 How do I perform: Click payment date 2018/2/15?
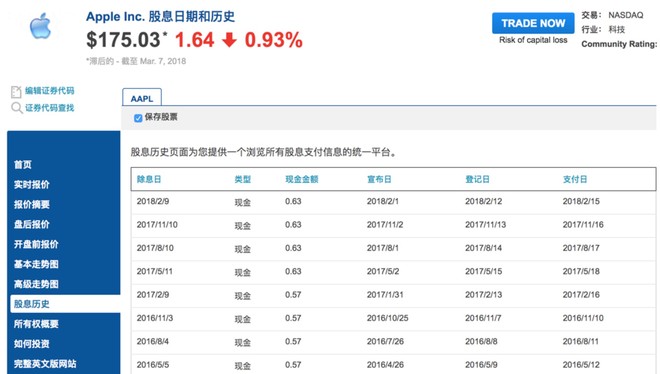(x=581, y=201)
